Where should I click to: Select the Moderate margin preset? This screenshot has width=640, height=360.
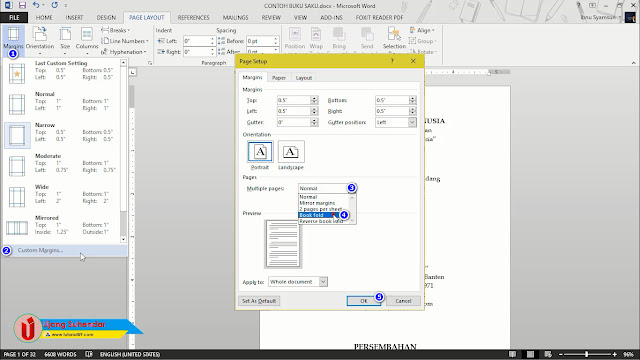62,166
